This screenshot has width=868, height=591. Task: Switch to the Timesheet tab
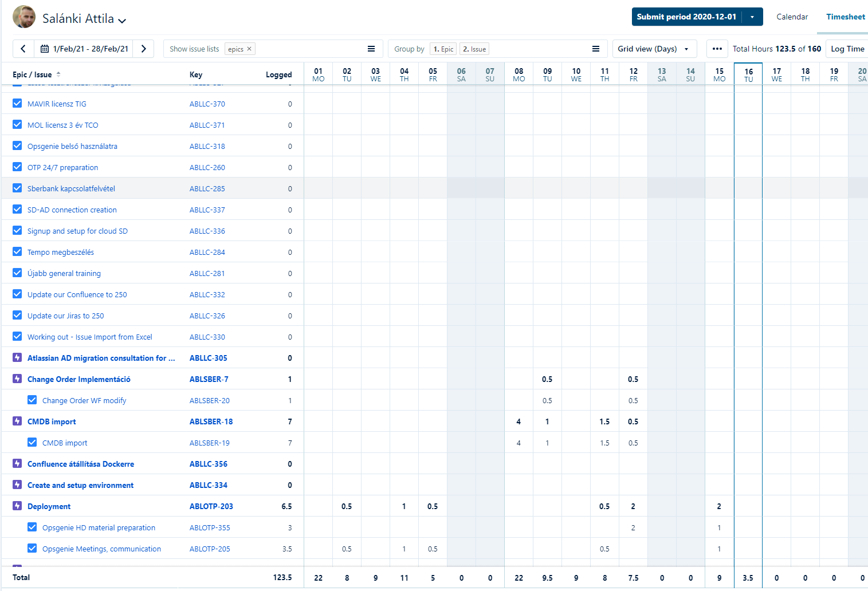pos(845,17)
